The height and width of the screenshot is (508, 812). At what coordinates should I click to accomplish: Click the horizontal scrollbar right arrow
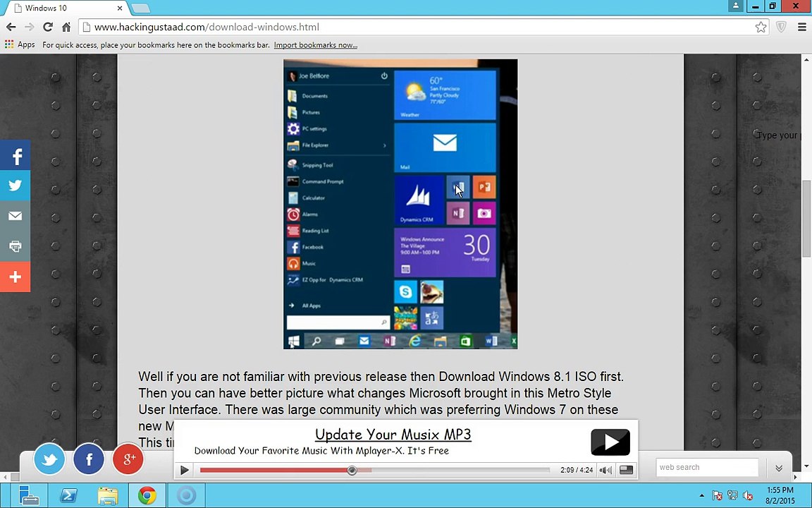(x=796, y=476)
